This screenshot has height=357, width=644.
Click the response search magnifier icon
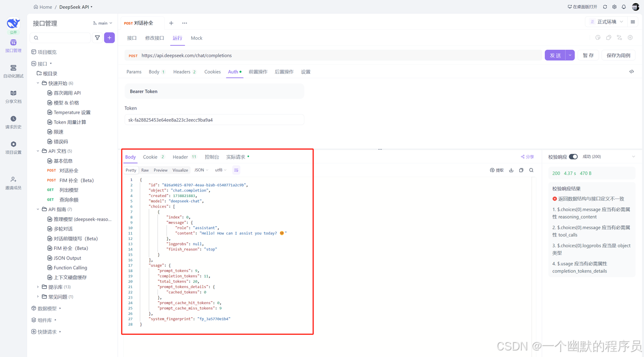(531, 170)
